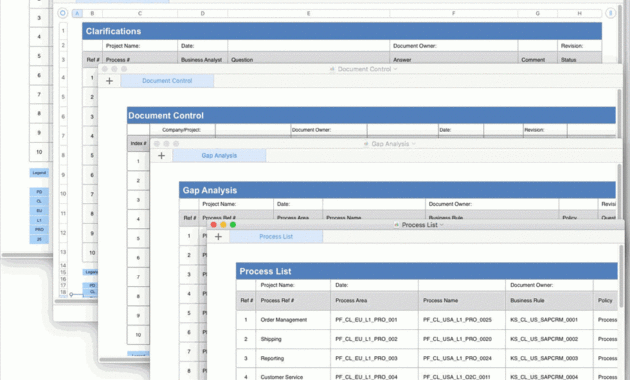630x380 pixels.
Task: Switch to the Gap Analysis sheet tab
Action: [x=219, y=155]
